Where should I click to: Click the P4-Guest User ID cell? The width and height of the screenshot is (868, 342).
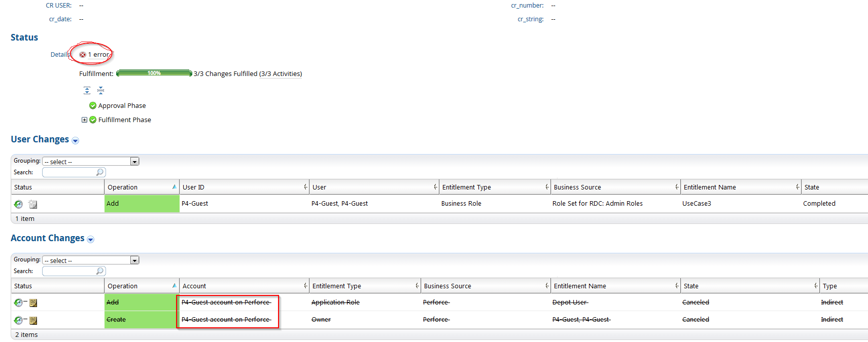tap(195, 204)
